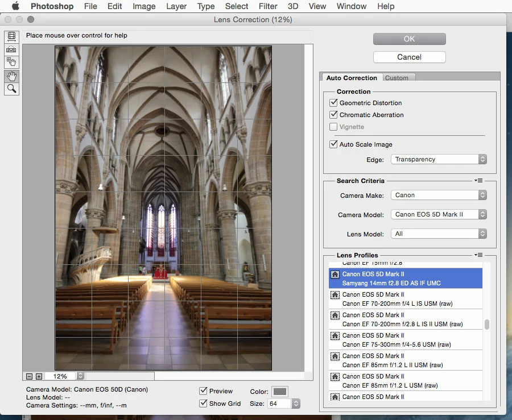The image size is (512, 420).
Task: Click icon beside EF 70-200mm f/2.8 profile
Action: (335, 315)
